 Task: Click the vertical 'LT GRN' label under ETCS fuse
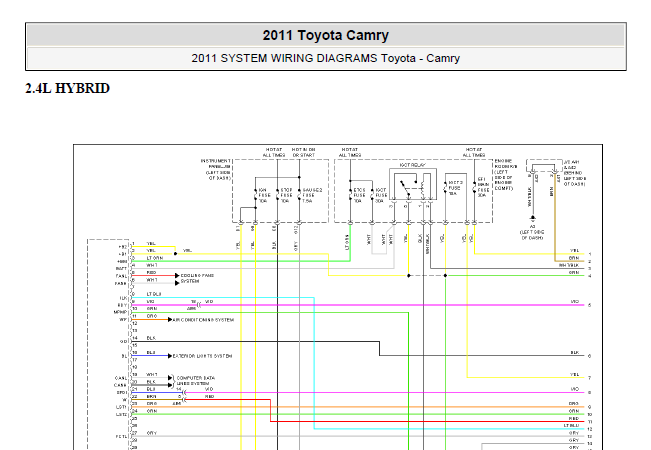tap(347, 242)
